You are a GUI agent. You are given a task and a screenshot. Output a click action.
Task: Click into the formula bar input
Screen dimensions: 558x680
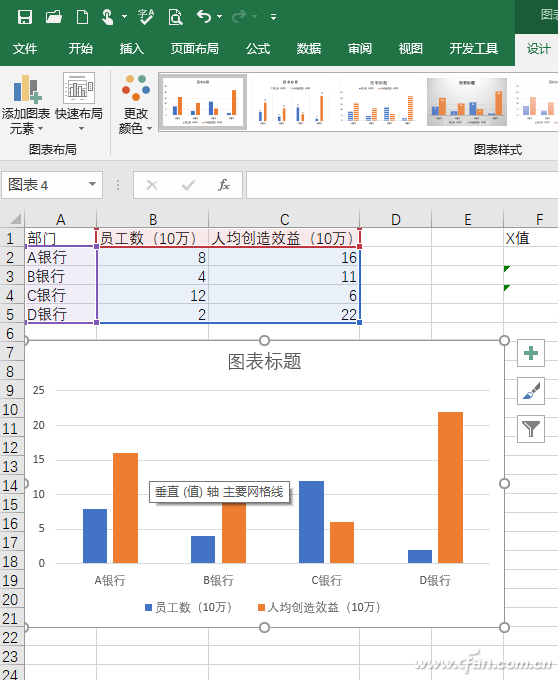point(402,185)
